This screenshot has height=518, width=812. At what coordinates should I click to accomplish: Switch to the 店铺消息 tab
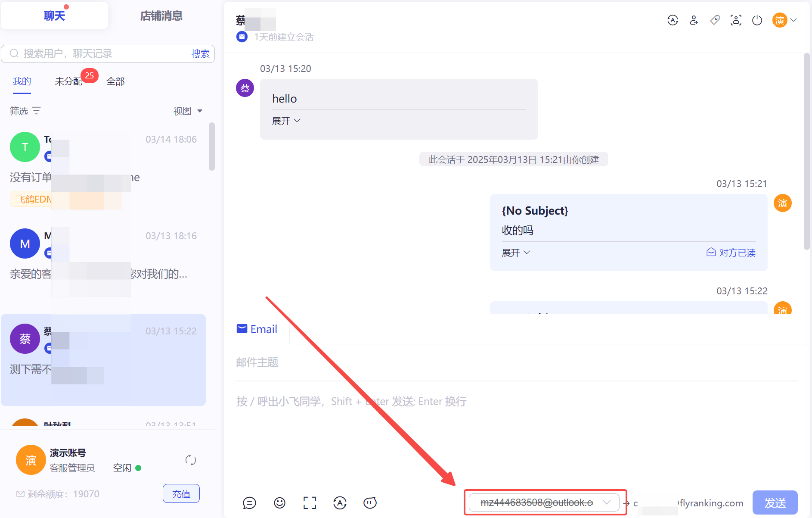161,16
